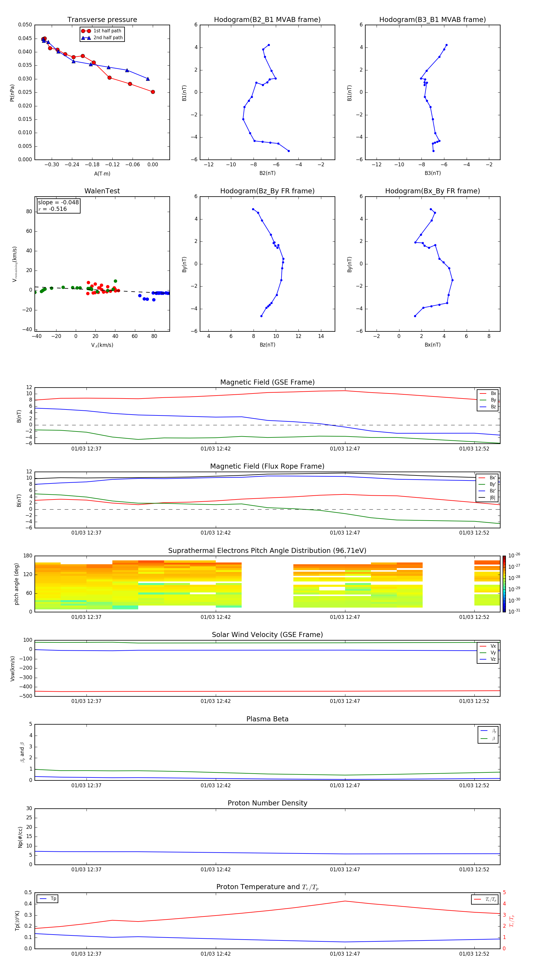Screen dimensions: 535x980
Task: Select the "2nd half path" legend entry
Action: (102, 38)
